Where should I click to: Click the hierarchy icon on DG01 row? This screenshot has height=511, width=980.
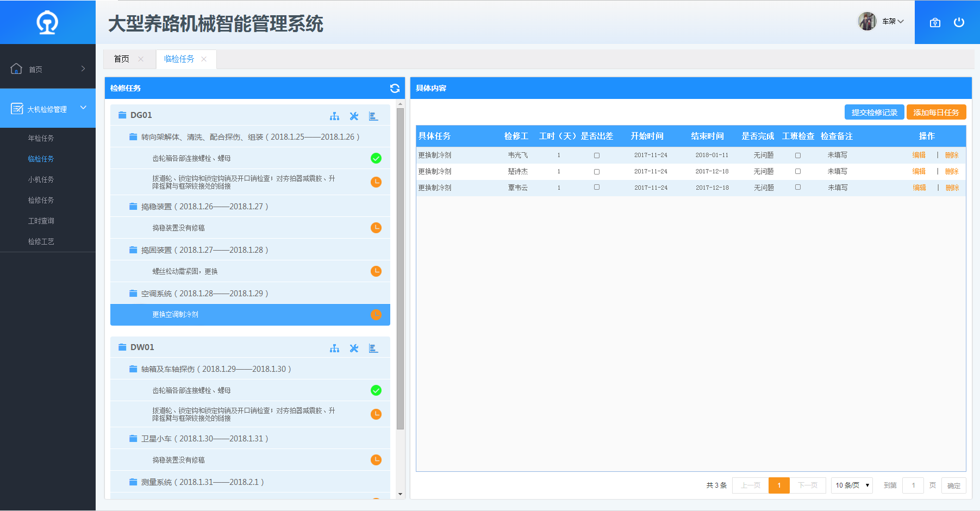(334, 116)
